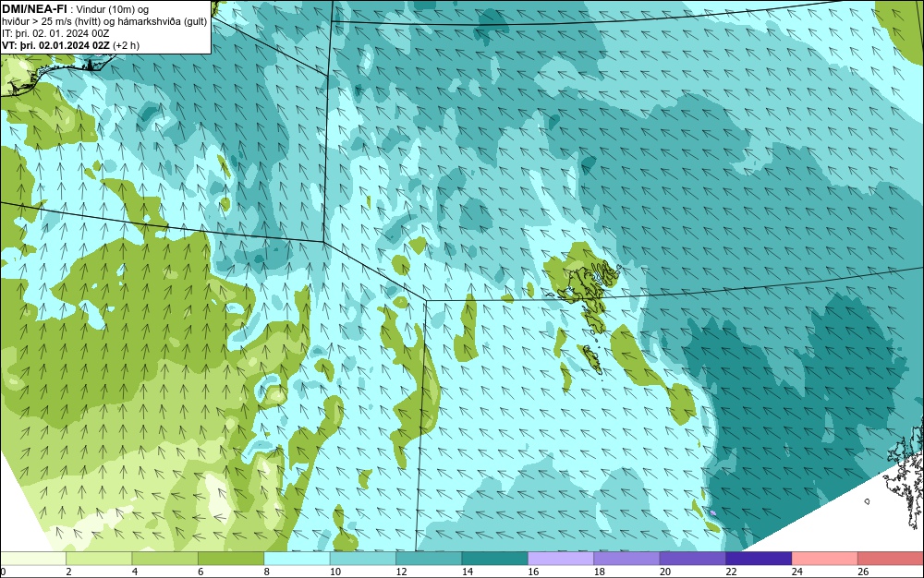The image size is (924, 578).
Task: Pick the 22–24 m/s dark indigo swatch
Action: tap(759, 559)
